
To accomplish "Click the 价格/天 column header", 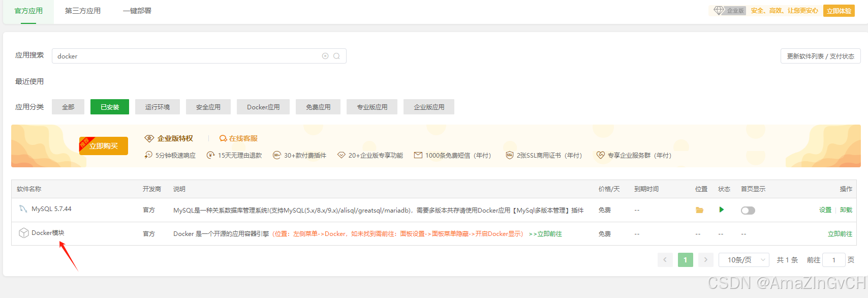I will (x=609, y=189).
